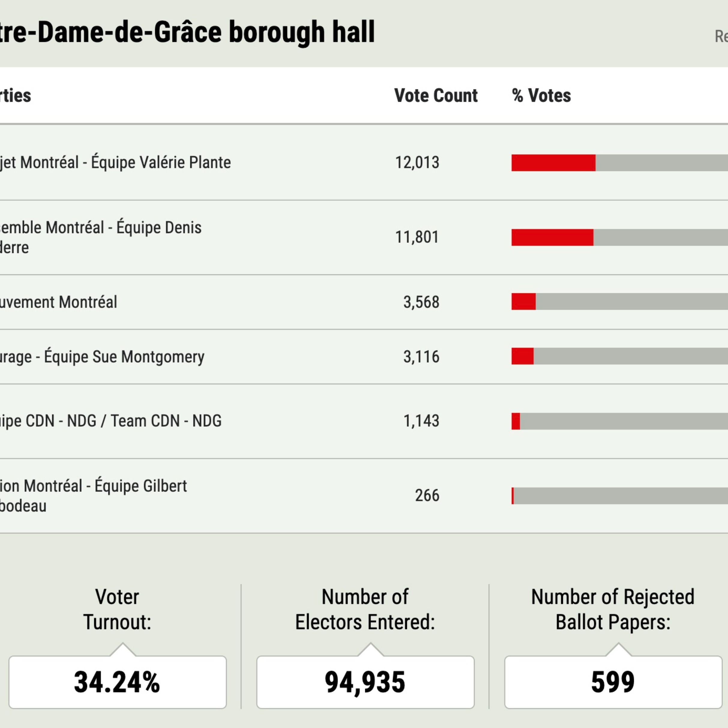This screenshot has height=728, width=728.
Task: Click the 3,568 vote count value
Action: [421, 302]
